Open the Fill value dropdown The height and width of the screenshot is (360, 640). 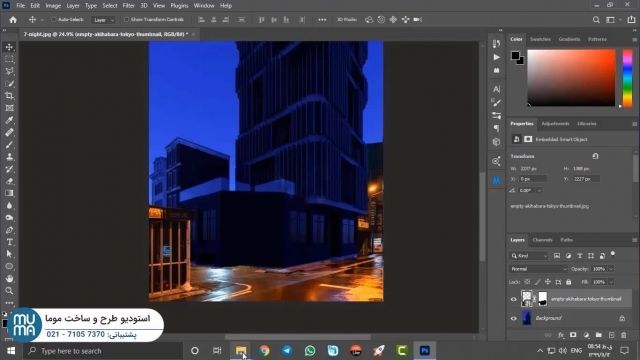coord(611,282)
